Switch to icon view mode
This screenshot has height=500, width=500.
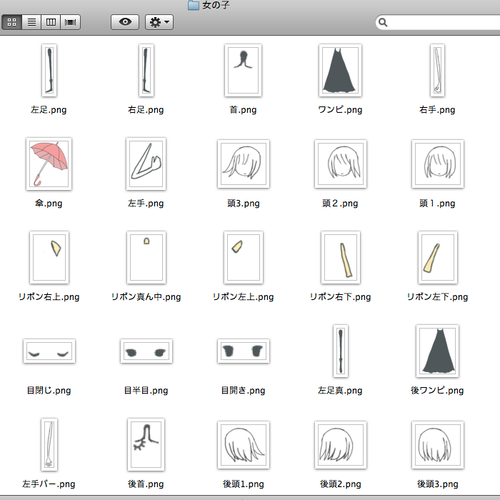12,22
